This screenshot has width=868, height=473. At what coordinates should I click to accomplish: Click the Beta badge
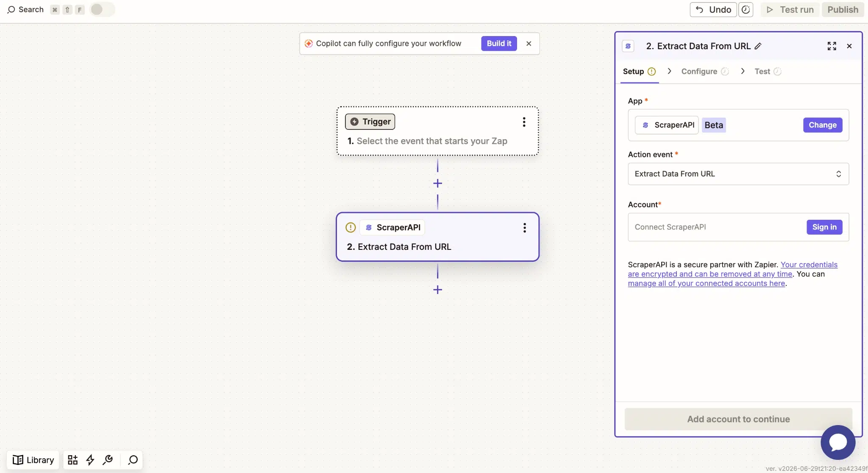point(714,125)
